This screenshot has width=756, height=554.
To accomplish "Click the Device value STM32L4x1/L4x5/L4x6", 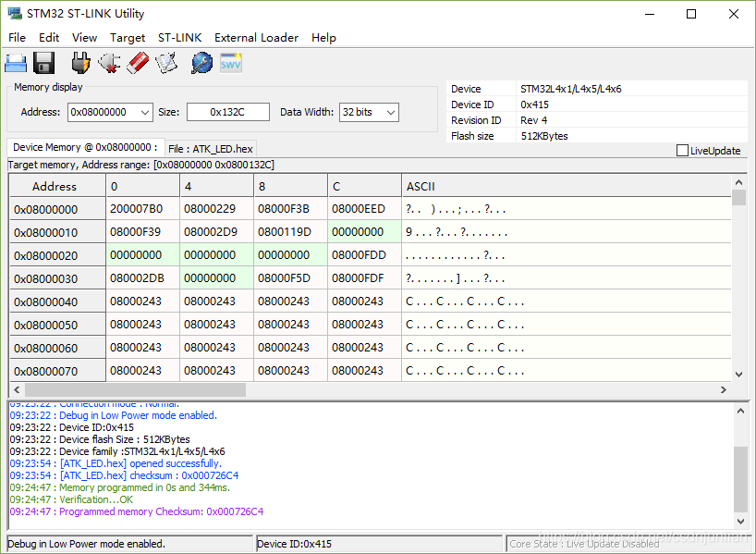I will (571, 89).
